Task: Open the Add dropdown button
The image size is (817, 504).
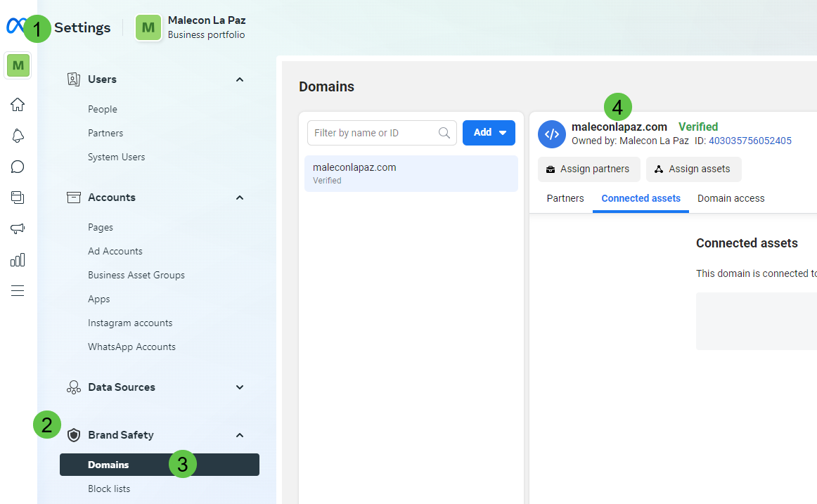Action: pos(489,133)
